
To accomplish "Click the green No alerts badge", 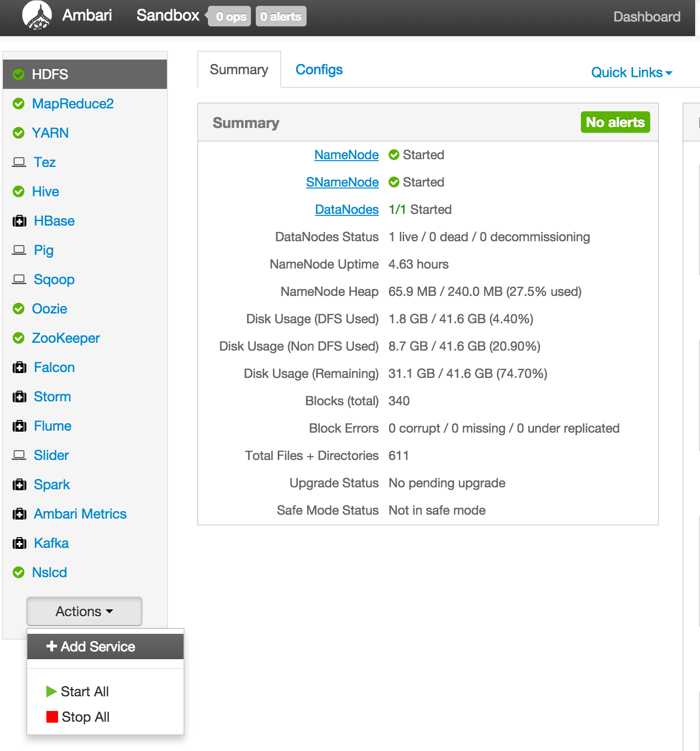I will [615, 122].
